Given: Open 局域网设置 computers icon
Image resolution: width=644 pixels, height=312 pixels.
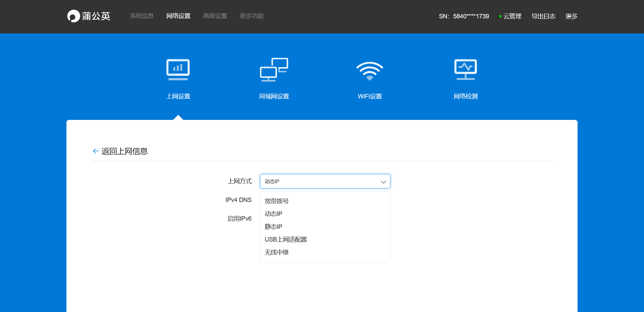Looking at the screenshot, I should point(274,70).
